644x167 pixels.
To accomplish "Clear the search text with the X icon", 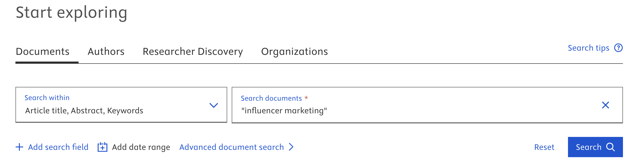I will click(605, 105).
